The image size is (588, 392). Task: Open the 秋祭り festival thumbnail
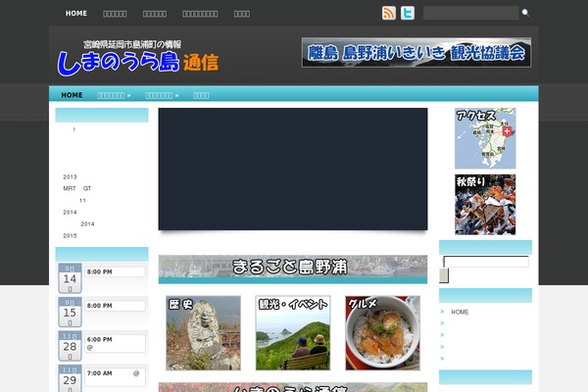pyautogui.click(x=485, y=205)
